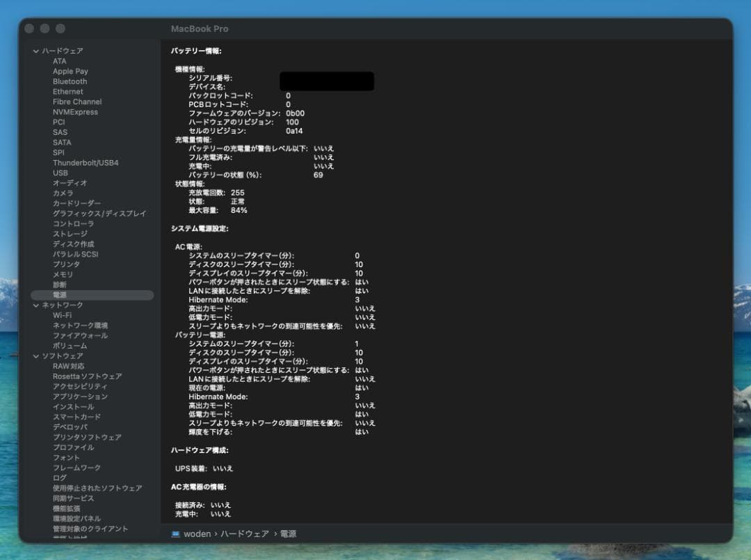This screenshot has width=751, height=560.
Task: Select メモリ in the sidebar
Action: (63, 275)
